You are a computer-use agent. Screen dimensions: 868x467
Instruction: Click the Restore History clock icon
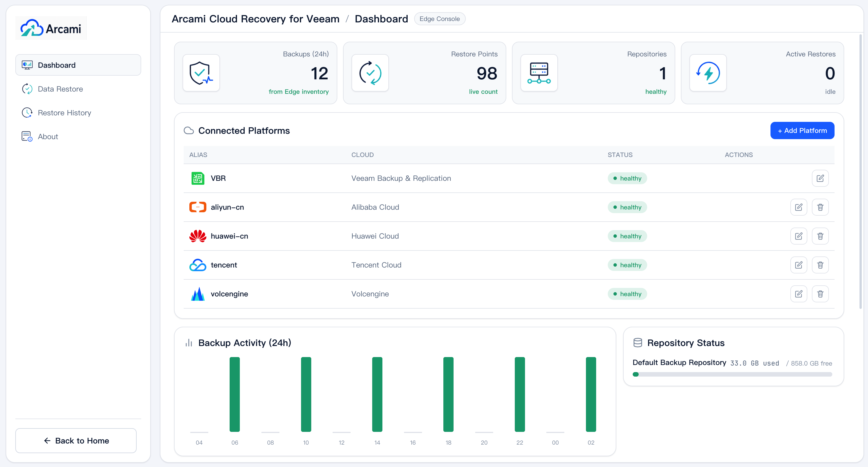click(x=27, y=112)
